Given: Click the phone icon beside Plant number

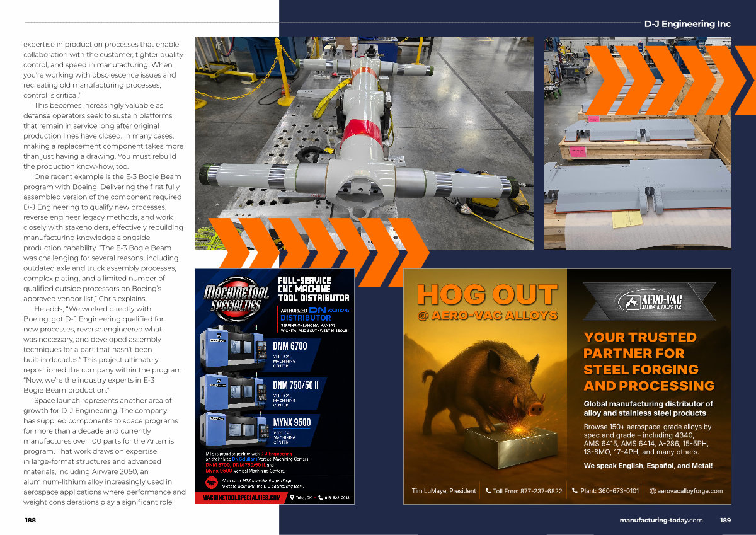Looking at the screenshot, I should click(x=575, y=490).
